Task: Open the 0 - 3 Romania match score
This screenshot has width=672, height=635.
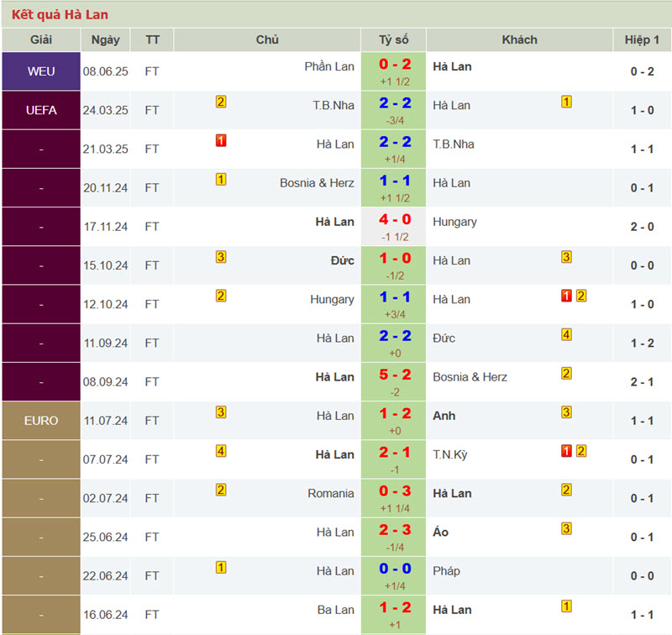Action: coord(395,491)
